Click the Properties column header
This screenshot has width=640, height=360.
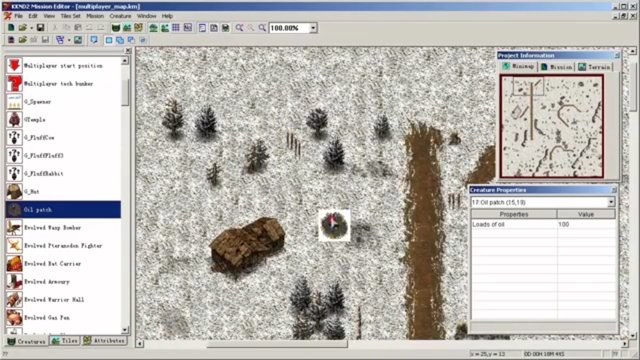(x=514, y=214)
